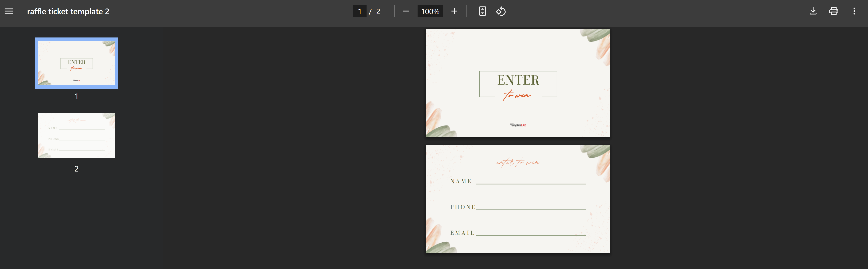
Task: Click the fit to page icon
Action: coord(482,11)
